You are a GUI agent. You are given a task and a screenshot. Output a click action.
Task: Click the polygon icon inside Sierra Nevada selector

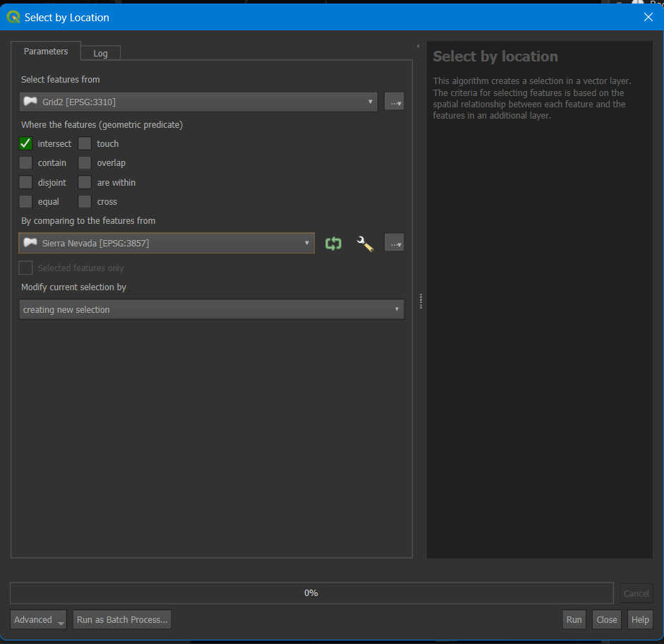[30, 242]
